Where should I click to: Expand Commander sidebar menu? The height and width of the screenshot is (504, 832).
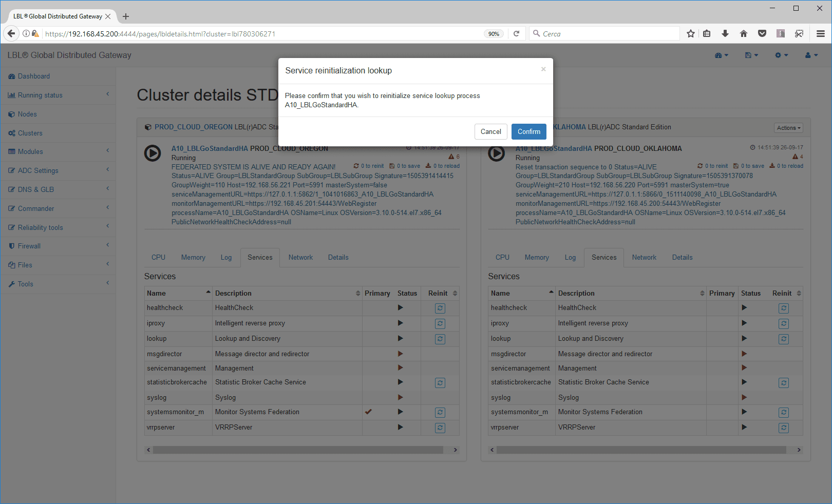[x=58, y=209]
